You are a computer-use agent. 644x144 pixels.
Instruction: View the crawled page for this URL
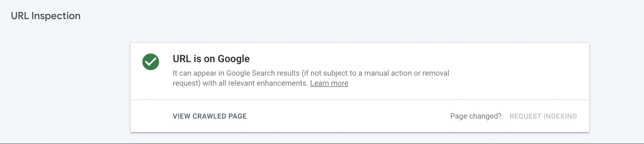[210, 116]
